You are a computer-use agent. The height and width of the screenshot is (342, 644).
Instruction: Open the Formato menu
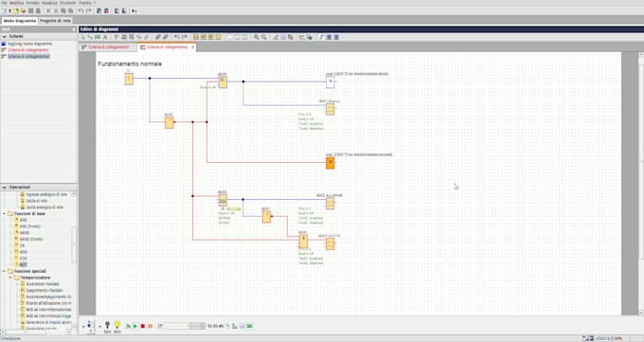coord(32,3)
